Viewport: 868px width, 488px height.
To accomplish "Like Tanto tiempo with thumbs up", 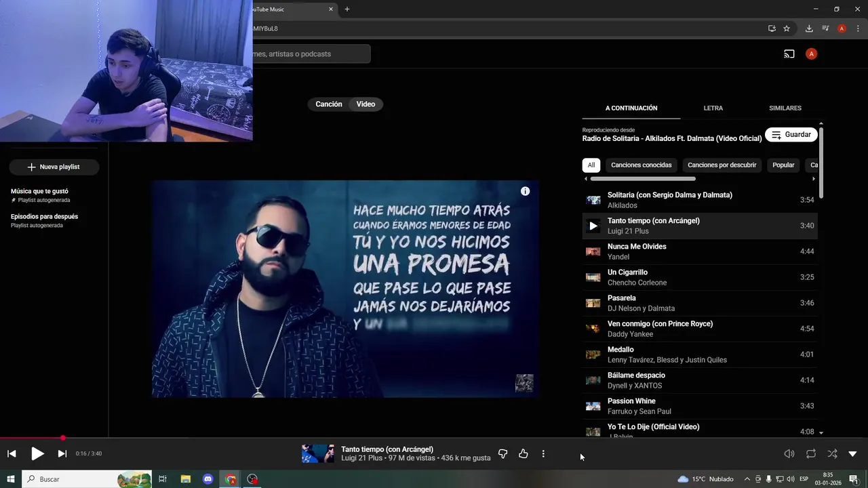I will click(523, 453).
